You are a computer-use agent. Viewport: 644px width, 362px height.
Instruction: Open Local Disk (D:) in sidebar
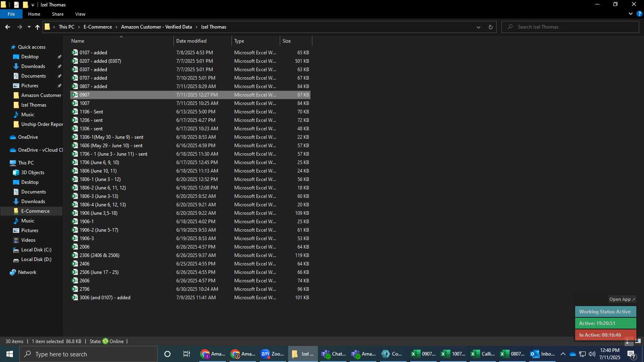pos(36,259)
